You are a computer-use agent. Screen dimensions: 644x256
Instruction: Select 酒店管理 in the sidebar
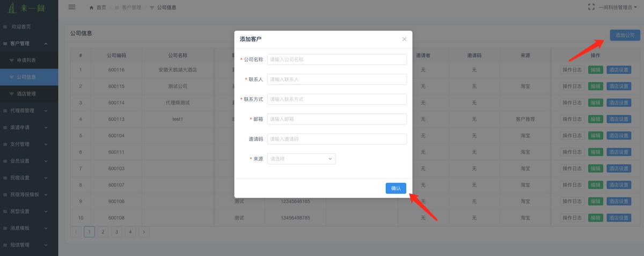pyautogui.click(x=29, y=94)
